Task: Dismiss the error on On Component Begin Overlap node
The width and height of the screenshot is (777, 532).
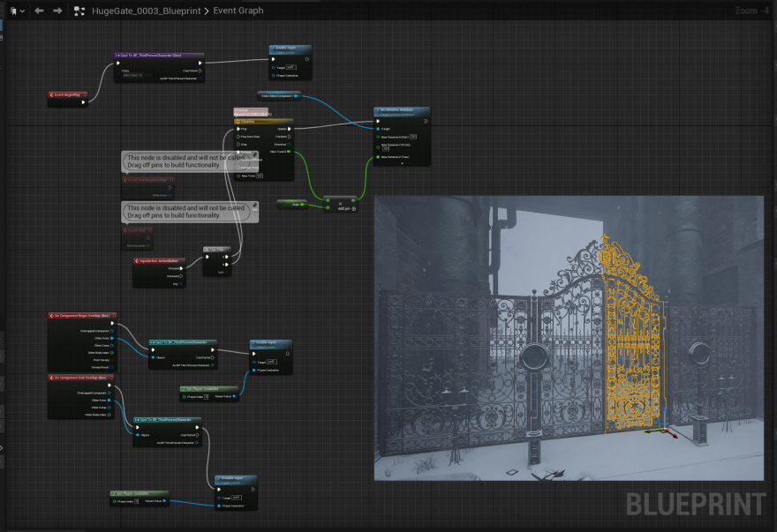Action: (x=114, y=315)
